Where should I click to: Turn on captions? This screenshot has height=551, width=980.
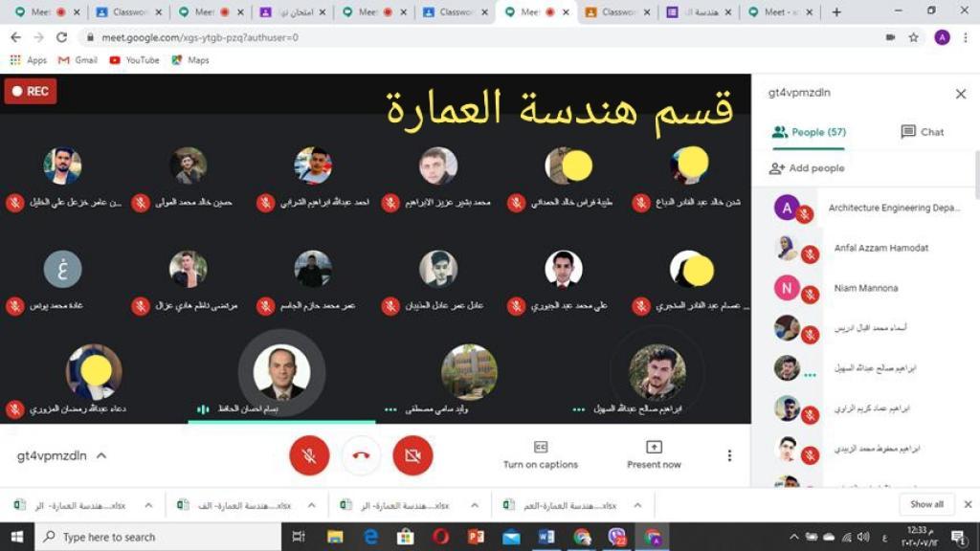[x=541, y=455]
